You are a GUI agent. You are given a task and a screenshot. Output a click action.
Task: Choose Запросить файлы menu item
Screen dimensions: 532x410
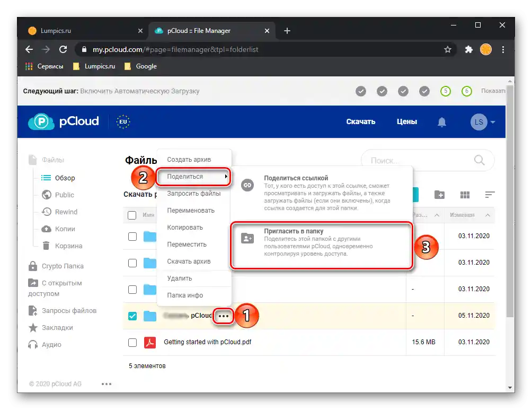pyautogui.click(x=194, y=193)
